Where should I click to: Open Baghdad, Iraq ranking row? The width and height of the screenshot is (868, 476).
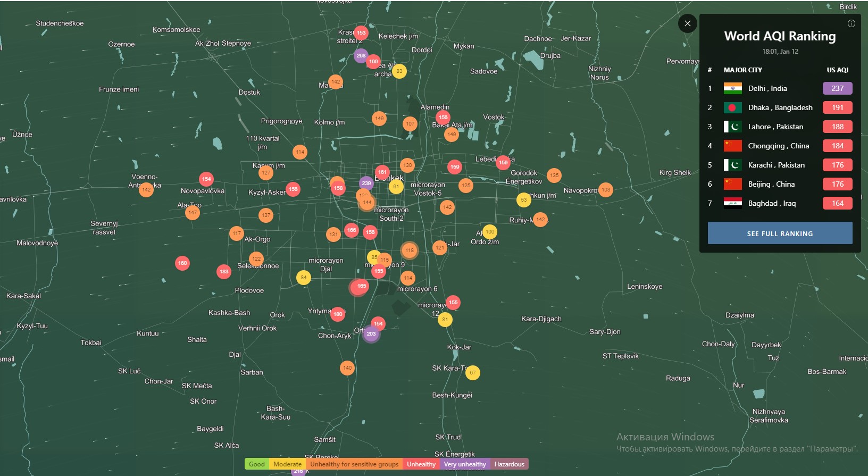coord(771,203)
